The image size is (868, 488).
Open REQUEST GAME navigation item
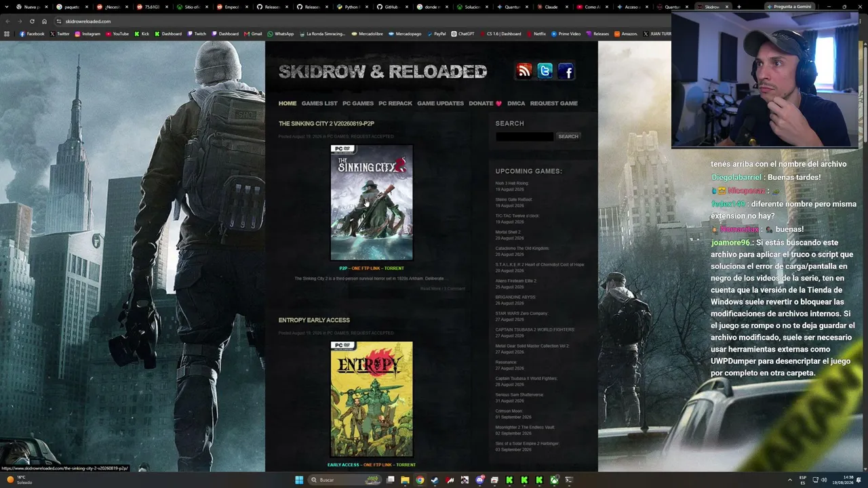point(554,103)
